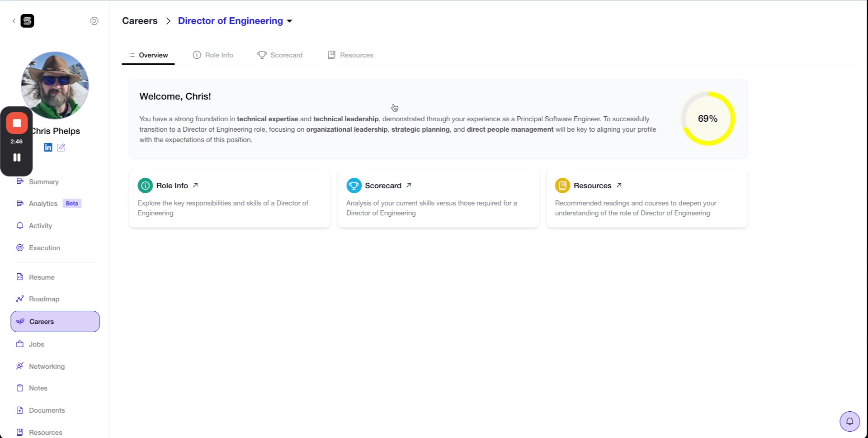The width and height of the screenshot is (868, 438).
Task: Pause the recording timer
Action: [17, 157]
